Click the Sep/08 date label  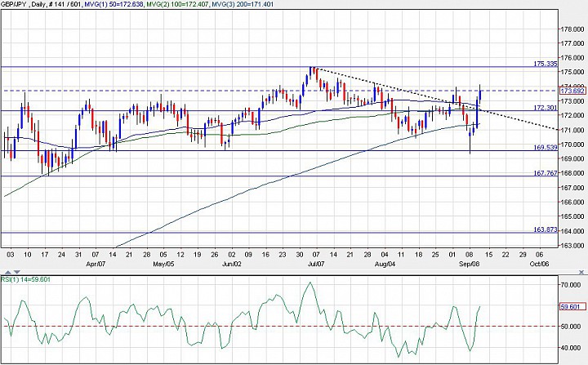pos(470,264)
